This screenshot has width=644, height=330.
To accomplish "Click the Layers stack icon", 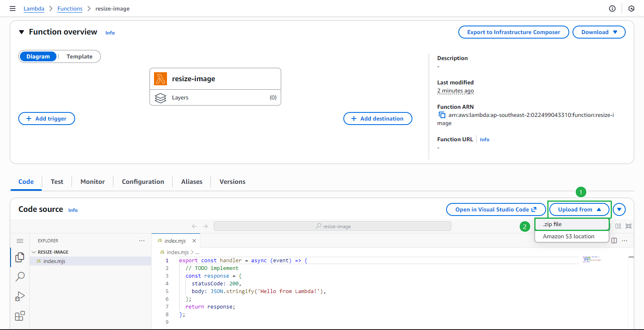I will click(x=160, y=98).
